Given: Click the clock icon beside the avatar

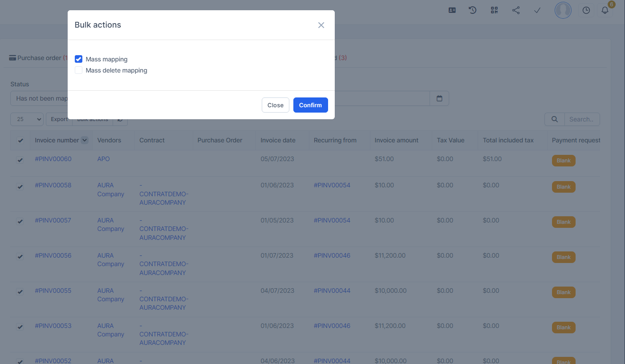Looking at the screenshot, I should tap(586, 10).
